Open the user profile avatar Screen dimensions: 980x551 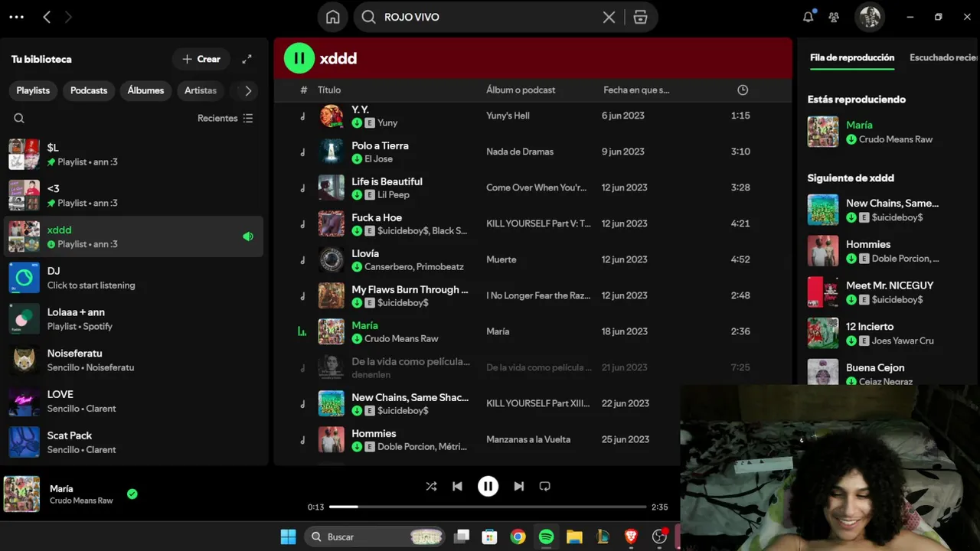tap(869, 17)
